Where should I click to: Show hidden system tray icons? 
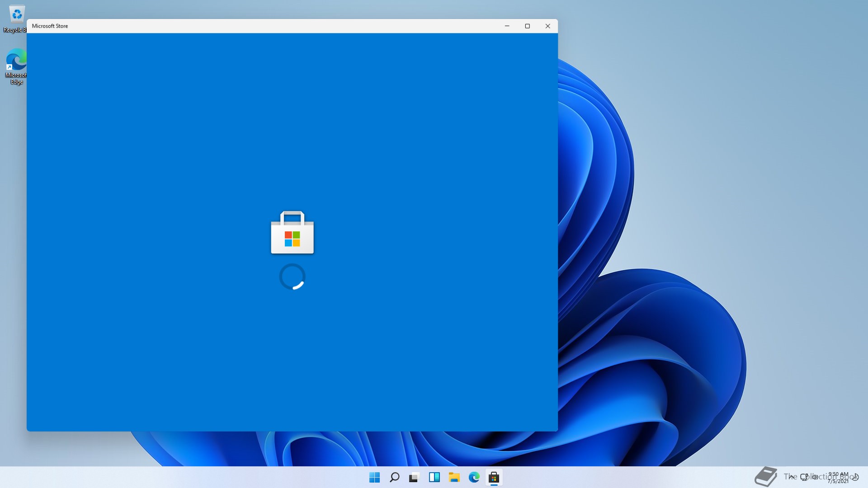(791, 477)
